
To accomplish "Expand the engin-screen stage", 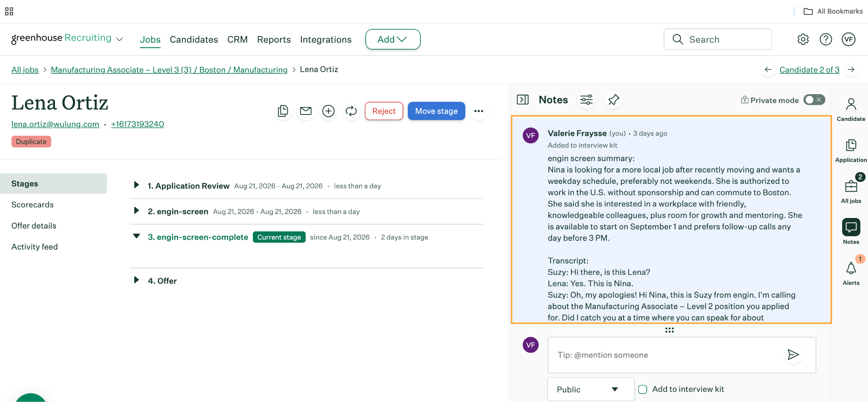I will (x=136, y=211).
